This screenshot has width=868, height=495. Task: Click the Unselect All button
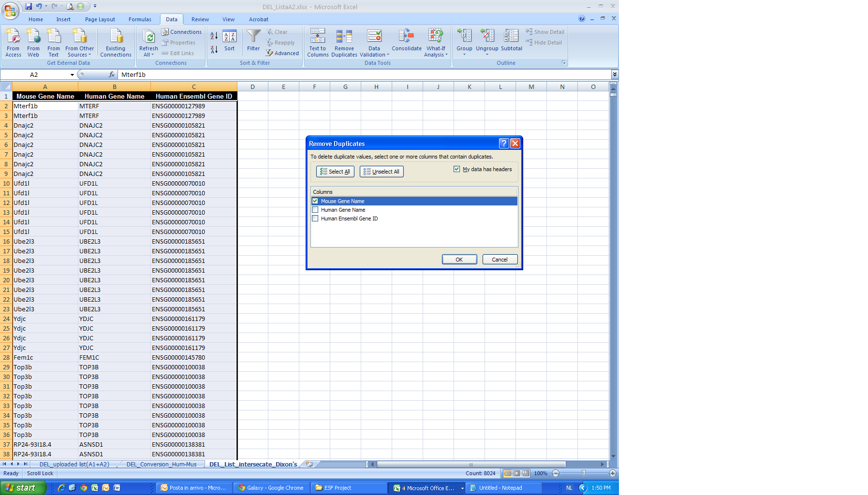pos(382,172)
